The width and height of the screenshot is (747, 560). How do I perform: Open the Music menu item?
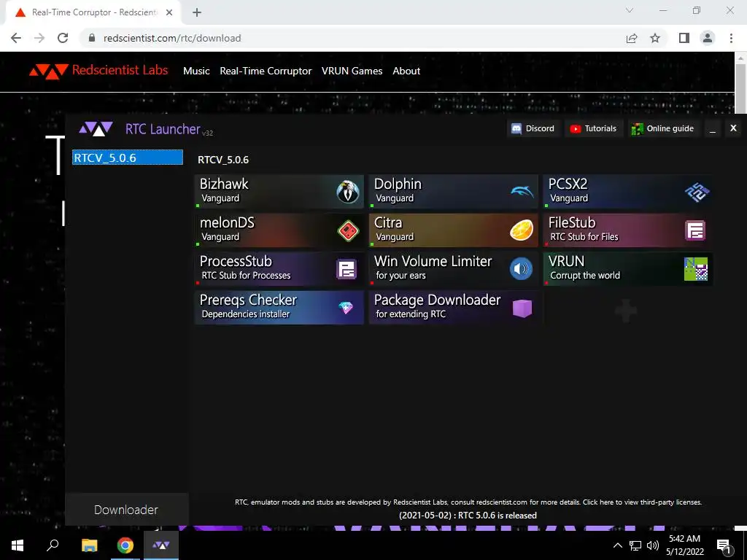[196, 71]
